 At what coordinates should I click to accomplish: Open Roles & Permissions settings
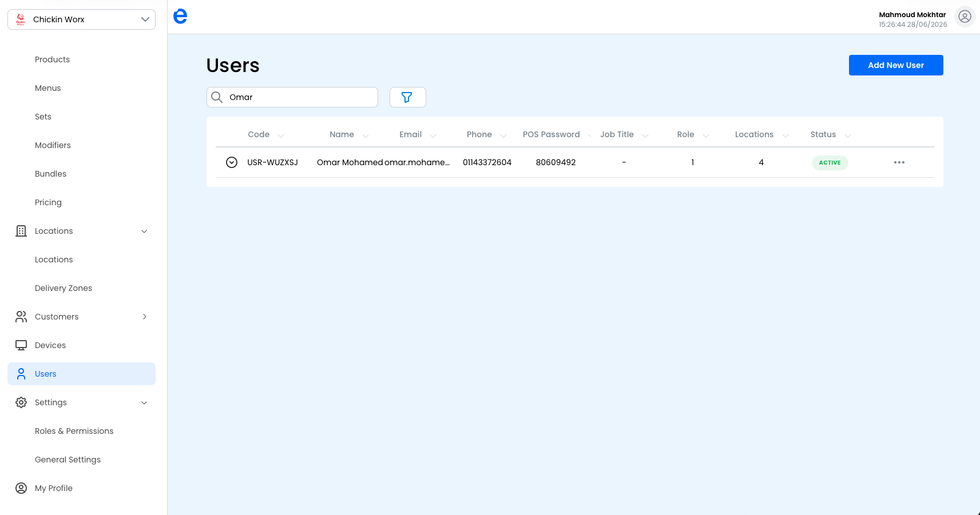74,431
